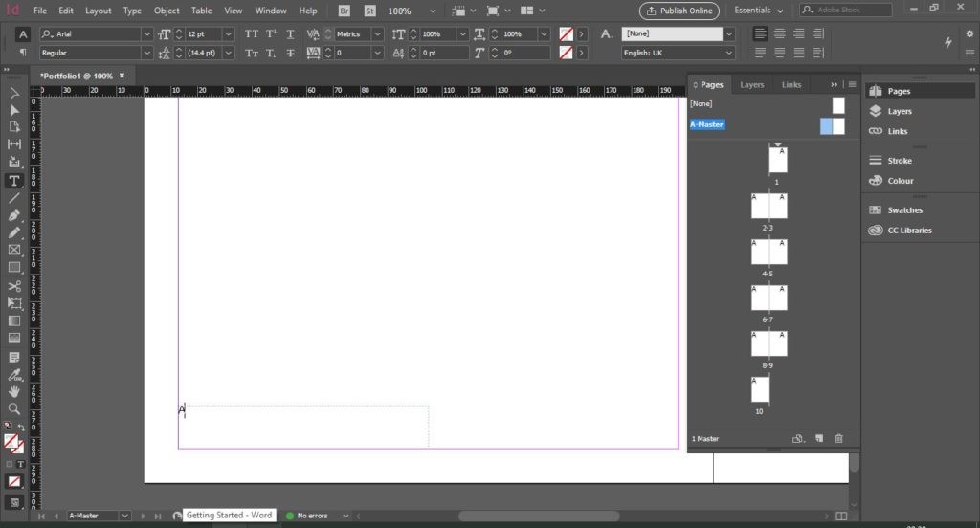The width and height of the screenshot is (980, 528).
Task: Toggle Strikethrough formatting
Action: [x=290, y=54]
